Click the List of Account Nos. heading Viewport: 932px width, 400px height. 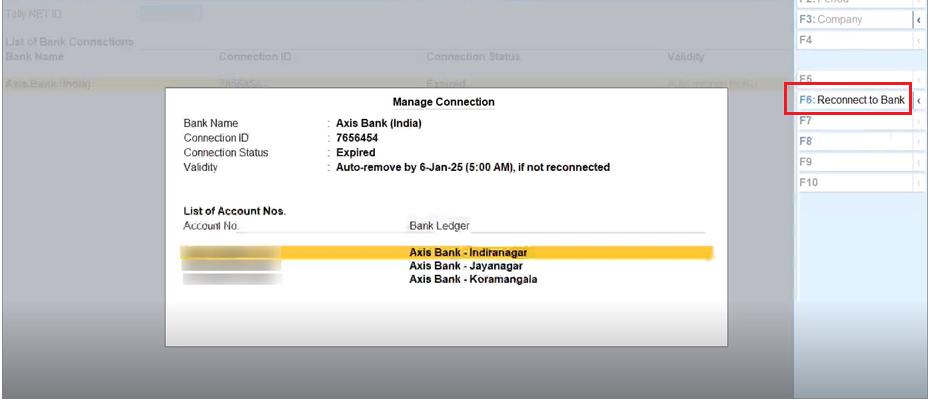coord(235,211)
